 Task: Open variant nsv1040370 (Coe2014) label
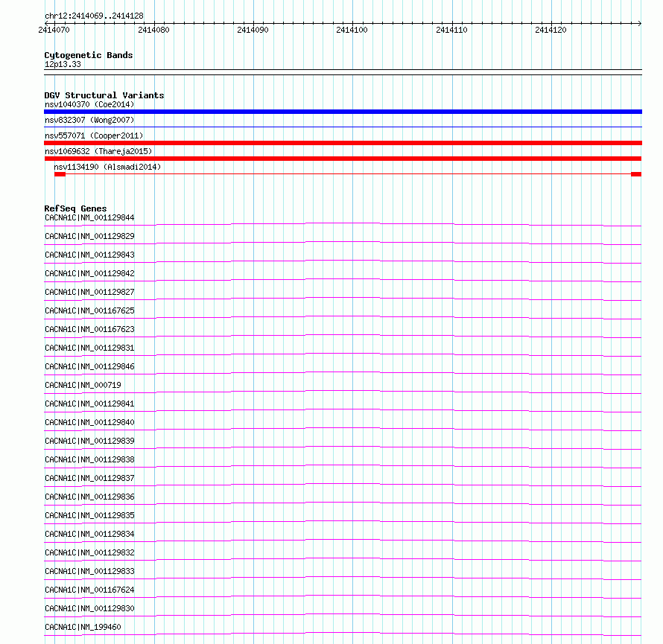89,104
